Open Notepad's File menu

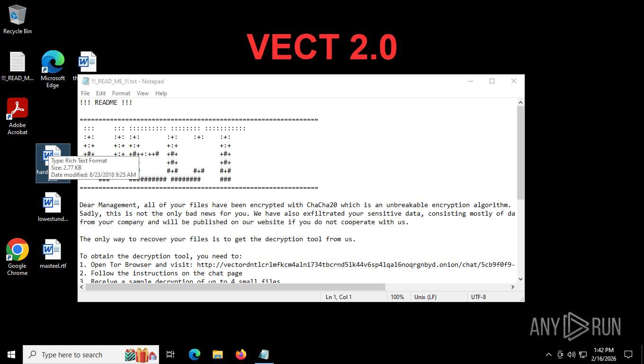[x=85, y=93]
